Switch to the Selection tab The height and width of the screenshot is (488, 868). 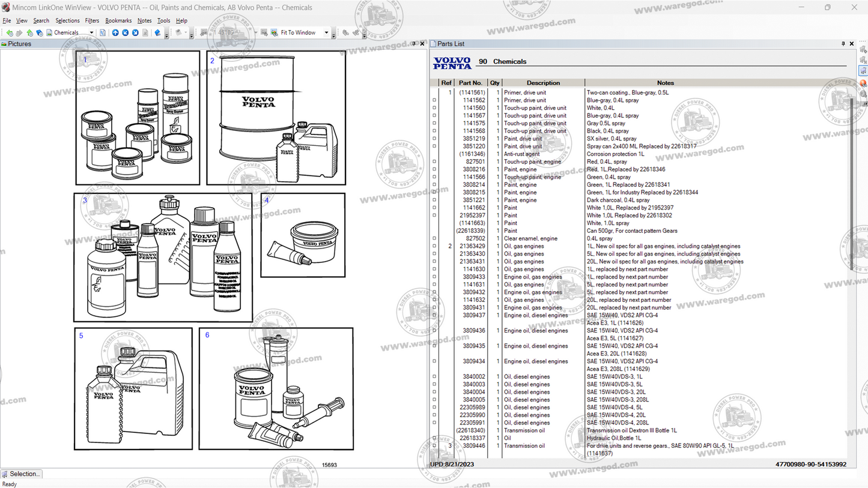[x=21, y=474]
